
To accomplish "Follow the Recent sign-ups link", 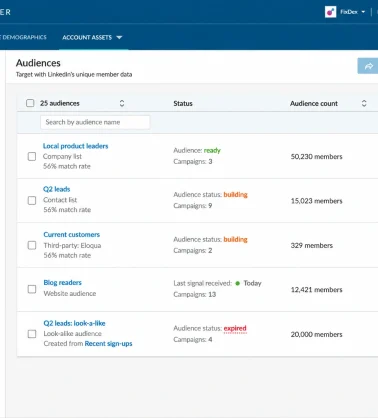I will pos(108,344).
